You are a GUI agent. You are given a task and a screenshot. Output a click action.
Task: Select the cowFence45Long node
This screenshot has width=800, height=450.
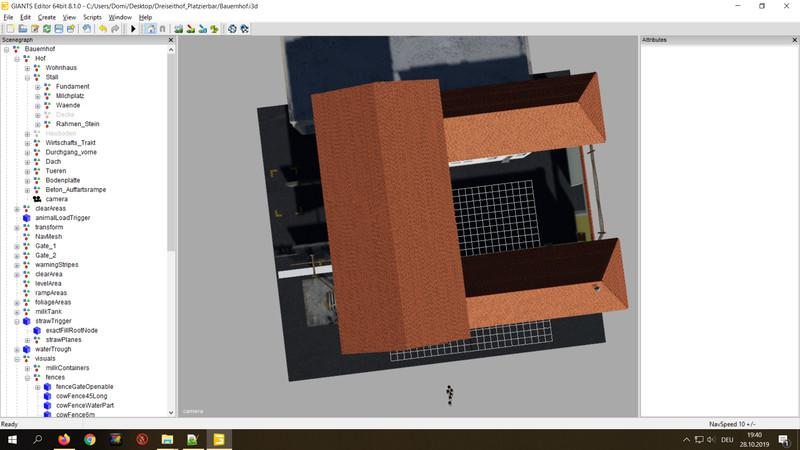coord(81,396)
